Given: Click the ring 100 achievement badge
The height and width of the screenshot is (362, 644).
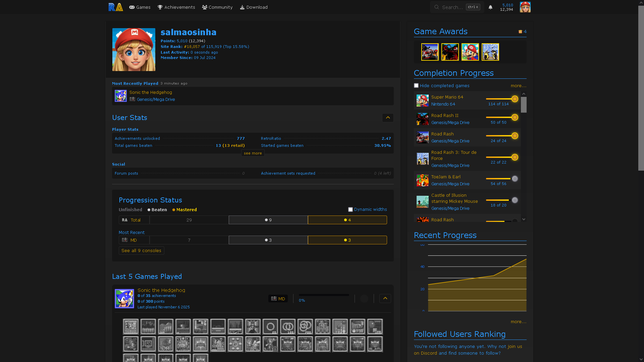Looking at the screenshot, I should 288,326.
